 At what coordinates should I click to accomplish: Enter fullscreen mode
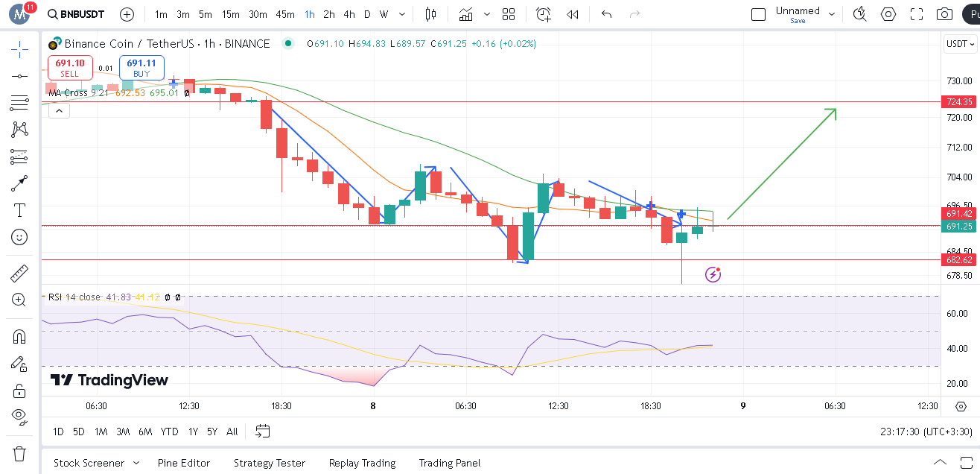[917, 14]
